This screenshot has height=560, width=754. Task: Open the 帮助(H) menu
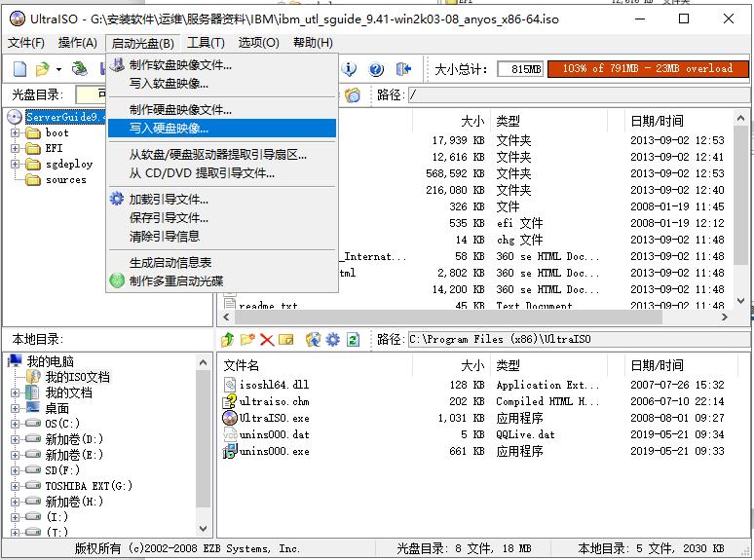[x=313, y=43]
